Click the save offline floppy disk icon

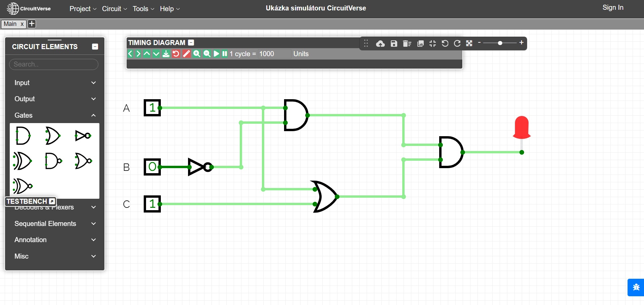click(x=394, y=43)
